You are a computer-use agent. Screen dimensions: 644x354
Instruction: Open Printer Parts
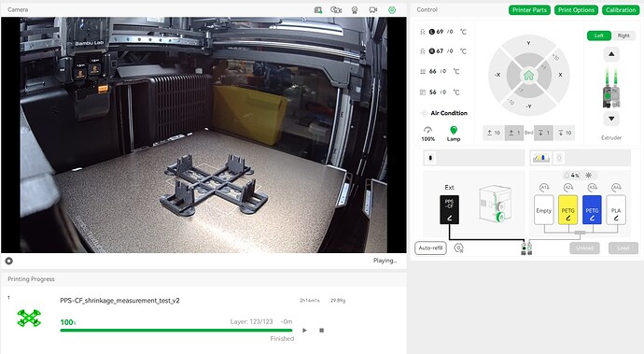(x=529, y=10)
